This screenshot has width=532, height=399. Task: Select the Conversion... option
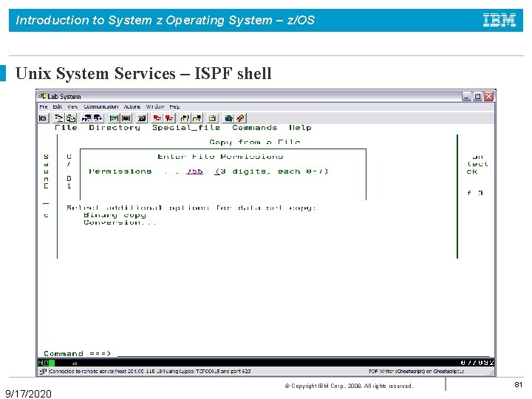pyautogui.click(x=120, y=222)
